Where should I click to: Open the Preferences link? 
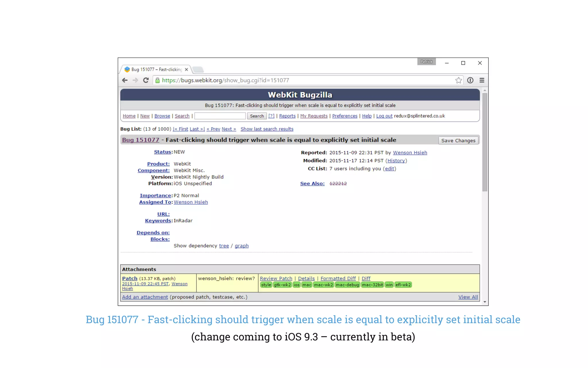click(x=345, y=116)
